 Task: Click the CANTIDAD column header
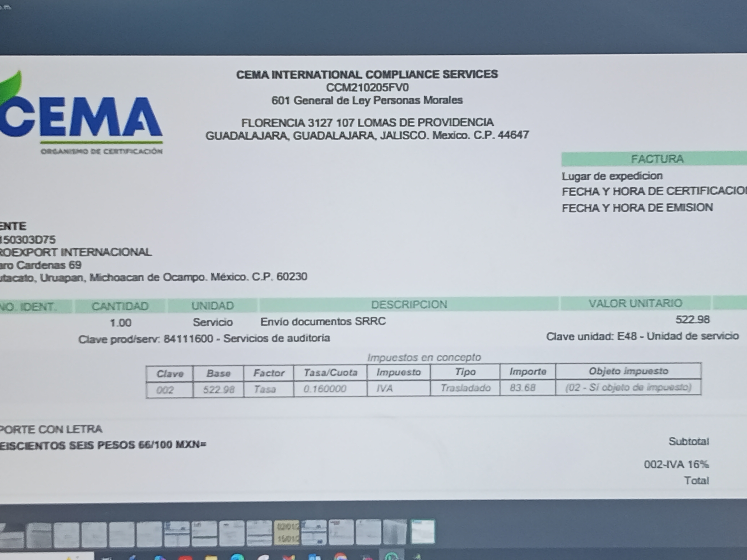(120, 306)
